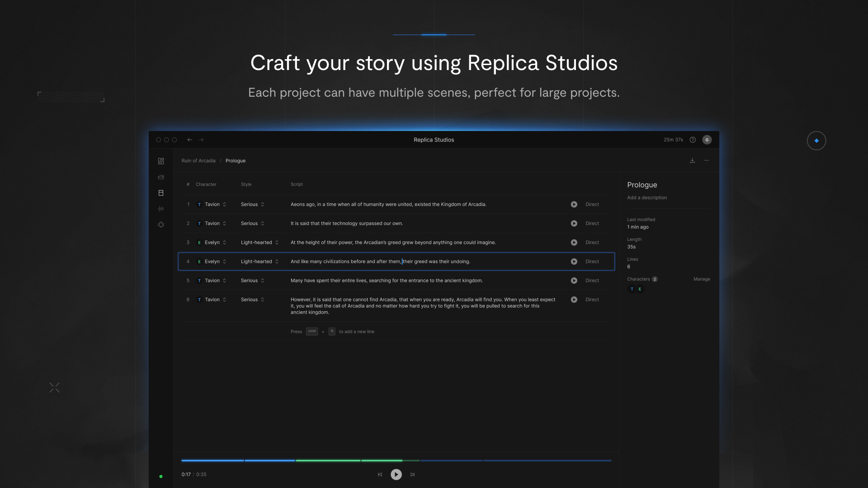Click the Style column header
Screen dimensions: 868x488
point(246,184)
